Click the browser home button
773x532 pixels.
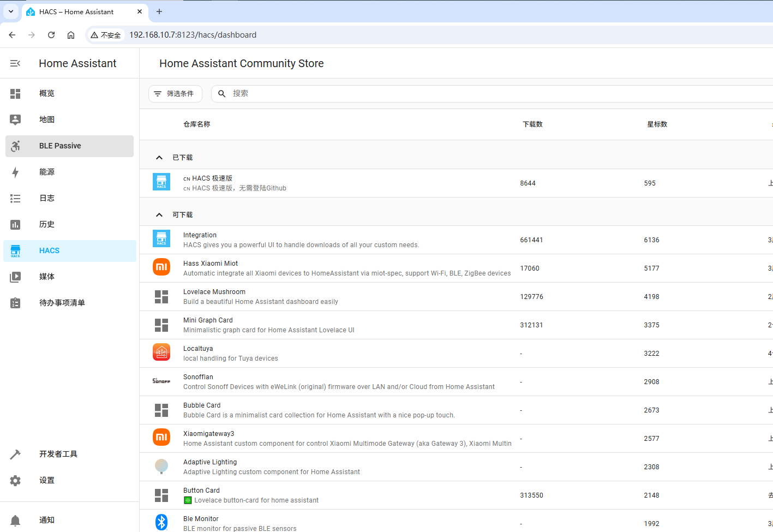71,35
